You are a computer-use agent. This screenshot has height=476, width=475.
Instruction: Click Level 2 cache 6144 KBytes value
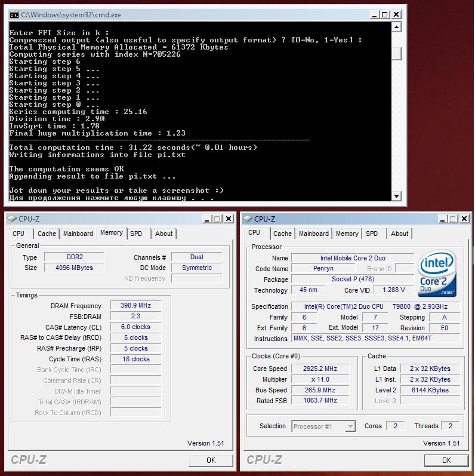point(430,390)
